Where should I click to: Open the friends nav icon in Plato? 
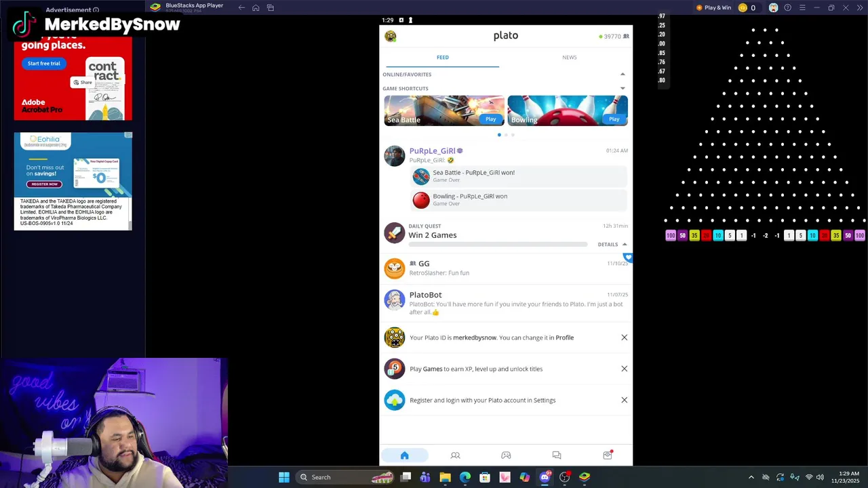coord(455,455)
